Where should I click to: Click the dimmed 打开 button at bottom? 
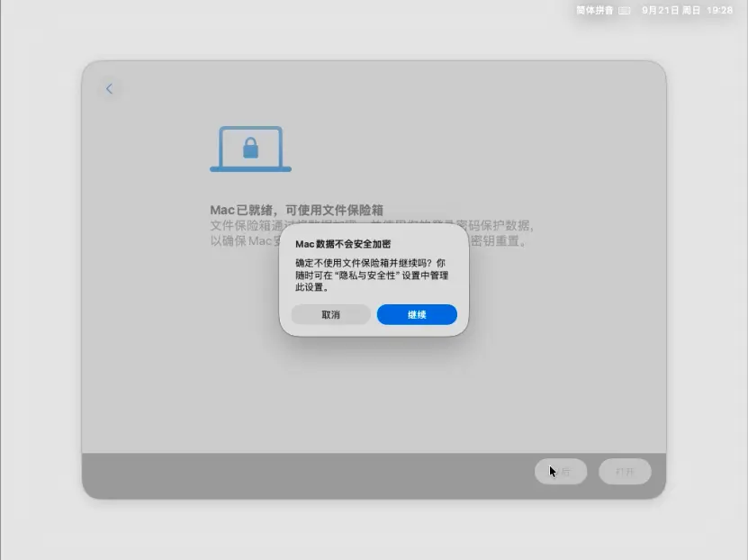[625, 472]
